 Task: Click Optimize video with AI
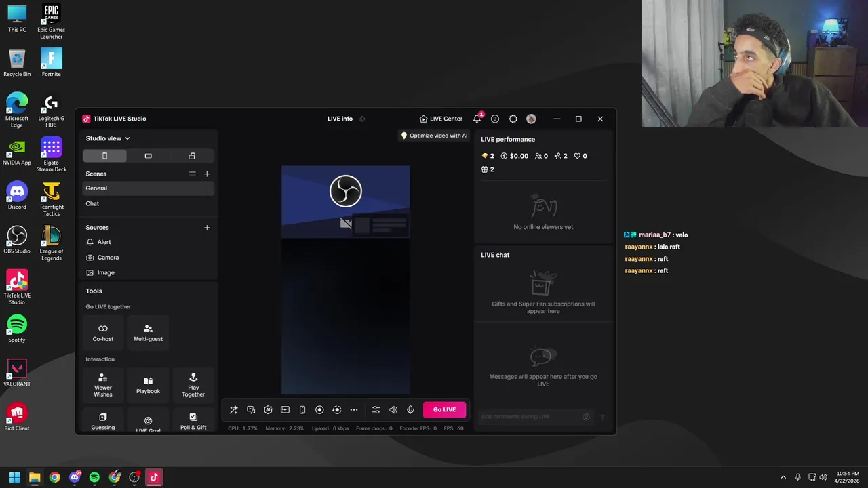[434, 136]
